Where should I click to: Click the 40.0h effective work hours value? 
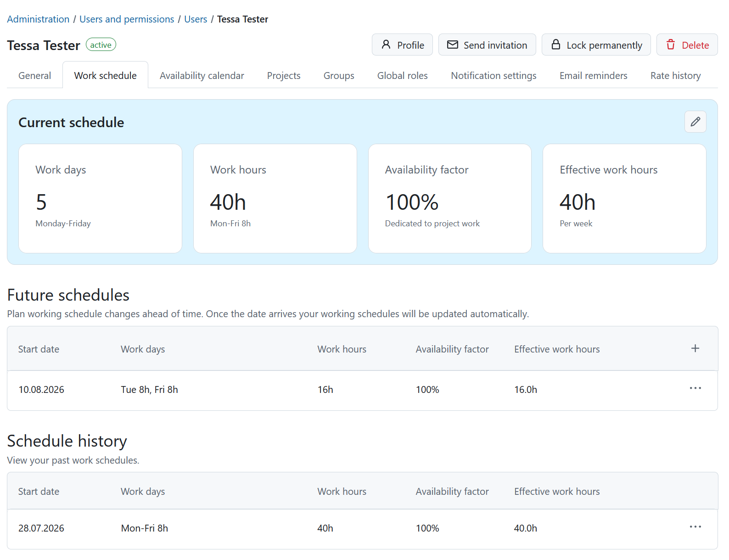[526, 528]
